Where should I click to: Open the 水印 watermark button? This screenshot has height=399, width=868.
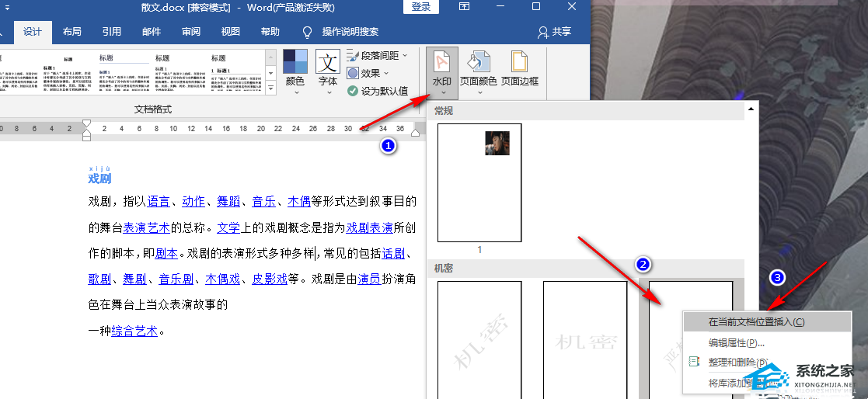coord(441,71)
